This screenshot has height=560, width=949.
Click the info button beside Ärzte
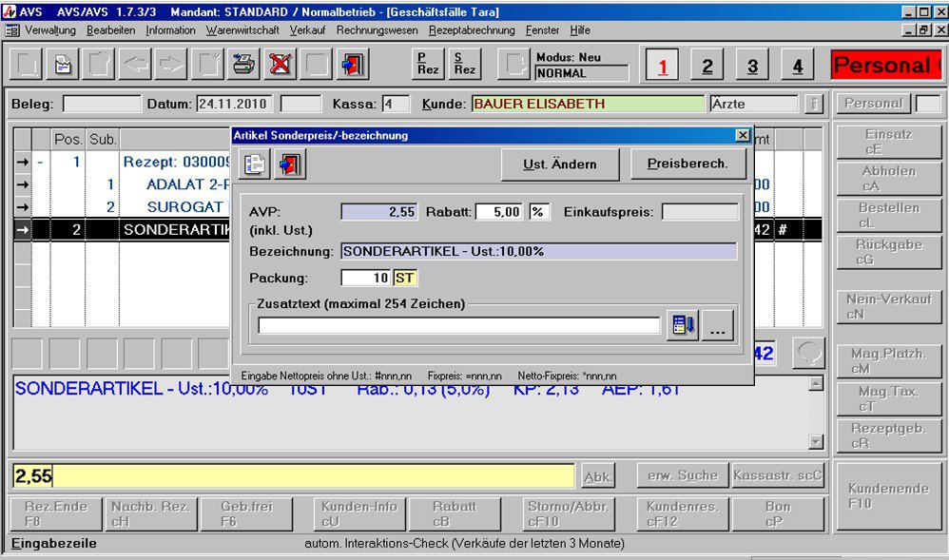point(813,104)
